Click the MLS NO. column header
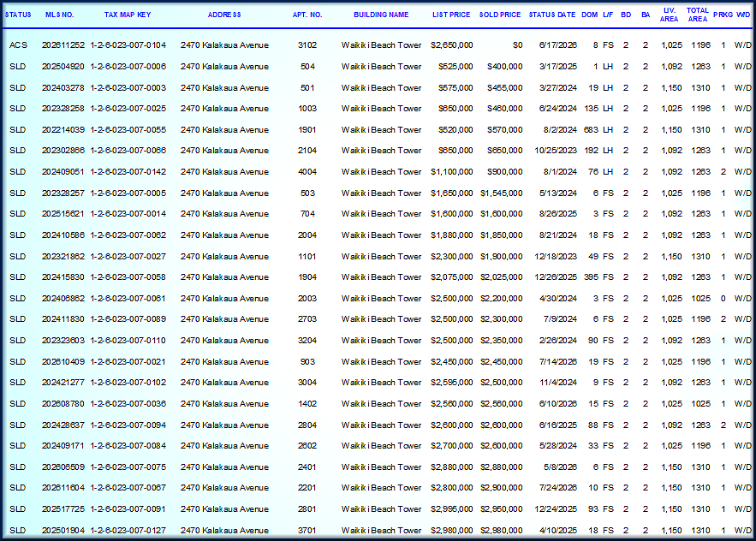The width and height of the screenshot is (756, 541). tap(59, 15)
